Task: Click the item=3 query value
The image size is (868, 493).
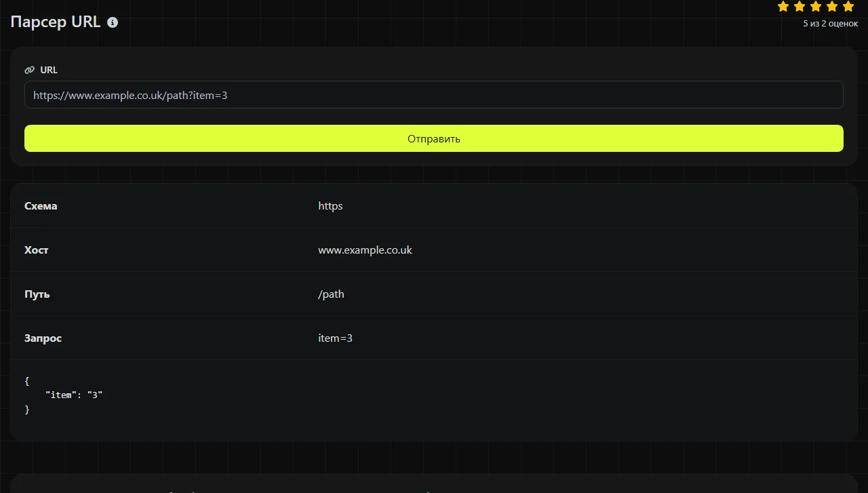Action: tap(335, 338)
